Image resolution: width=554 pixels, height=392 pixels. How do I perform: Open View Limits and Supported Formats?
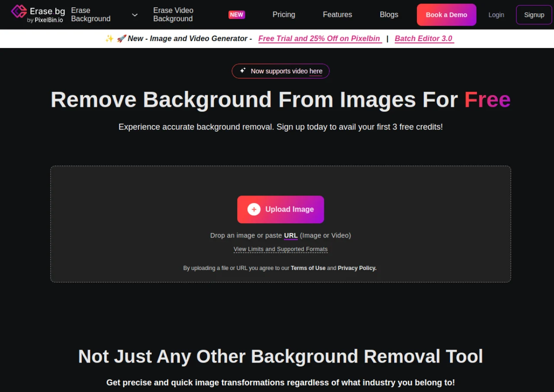click(280, 249)
